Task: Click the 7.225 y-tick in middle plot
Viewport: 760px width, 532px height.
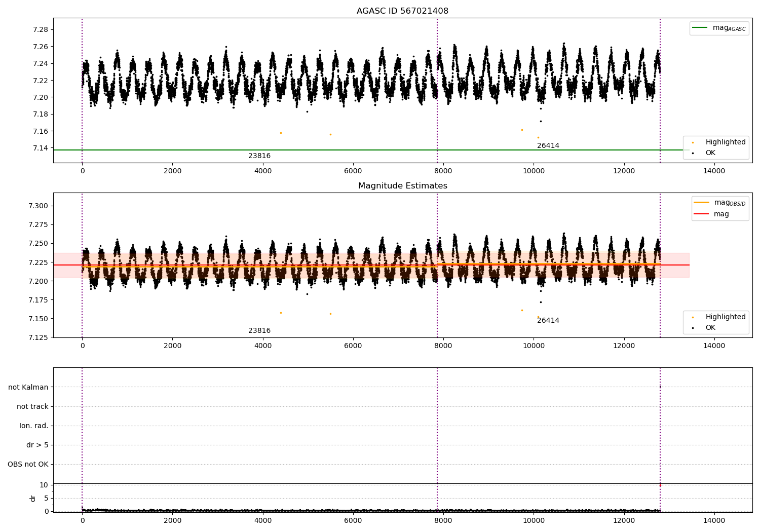Action: [39, 262]
